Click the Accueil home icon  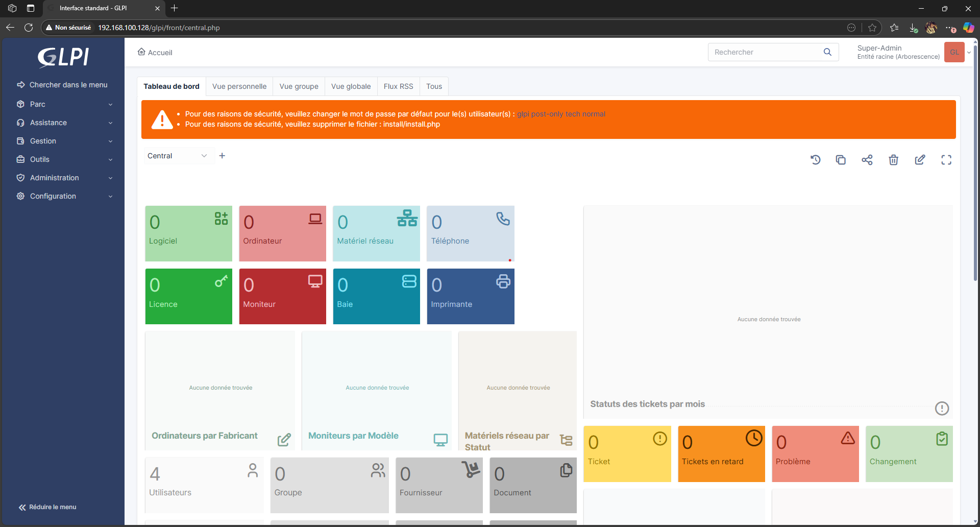[141, 52]
